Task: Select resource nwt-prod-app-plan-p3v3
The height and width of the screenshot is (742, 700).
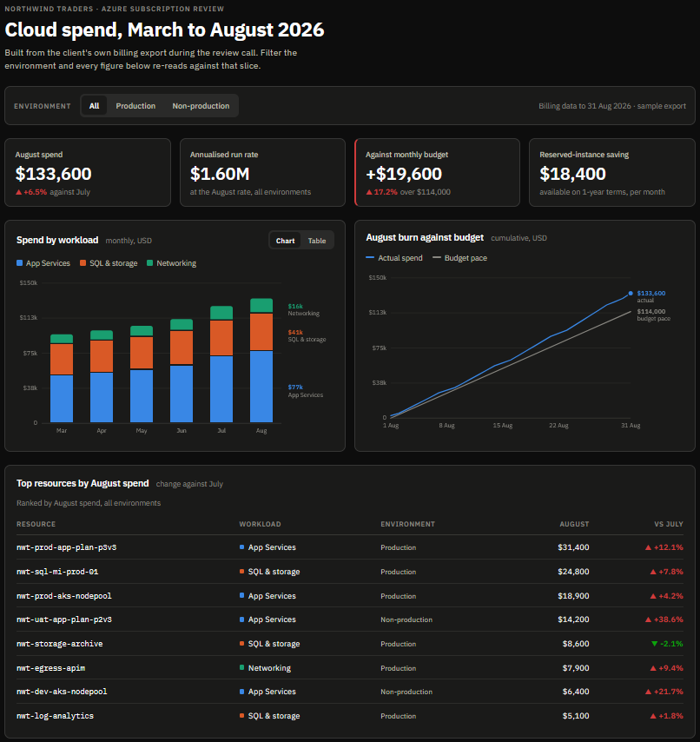Action: 66,547
